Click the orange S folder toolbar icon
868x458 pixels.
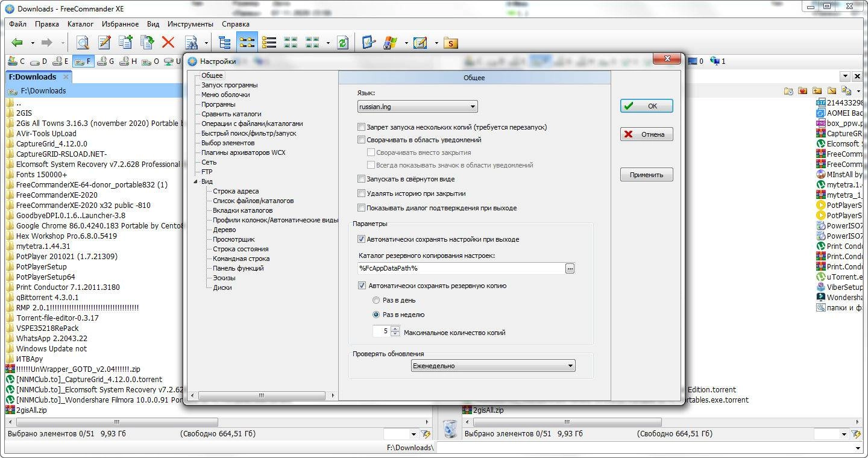[x=450, y=43]
